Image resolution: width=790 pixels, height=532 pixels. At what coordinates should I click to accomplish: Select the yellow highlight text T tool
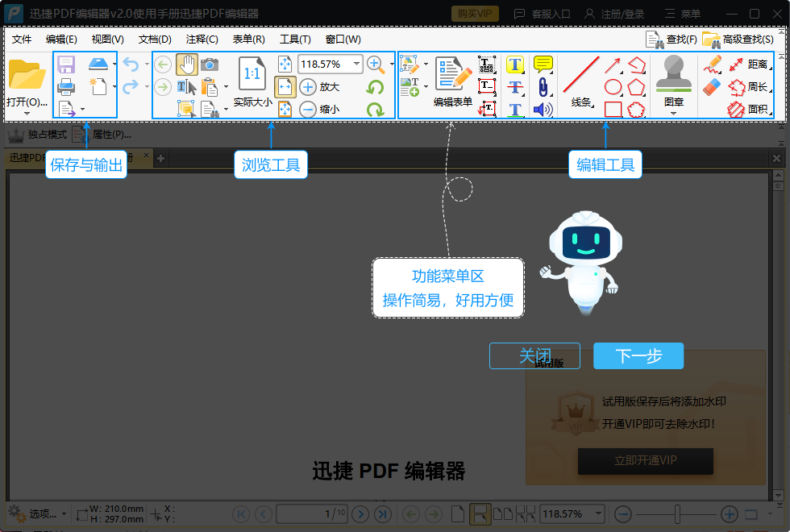click(x=515, y=64)
